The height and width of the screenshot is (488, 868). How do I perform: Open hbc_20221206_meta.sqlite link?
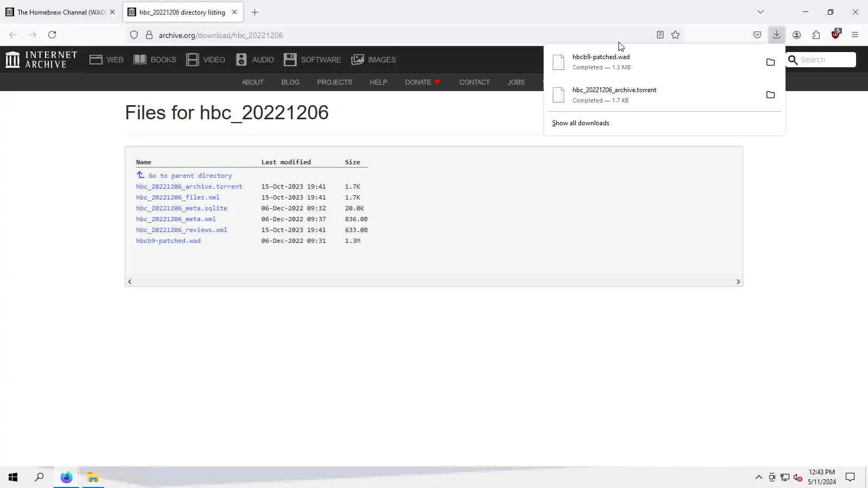point(182,208)
